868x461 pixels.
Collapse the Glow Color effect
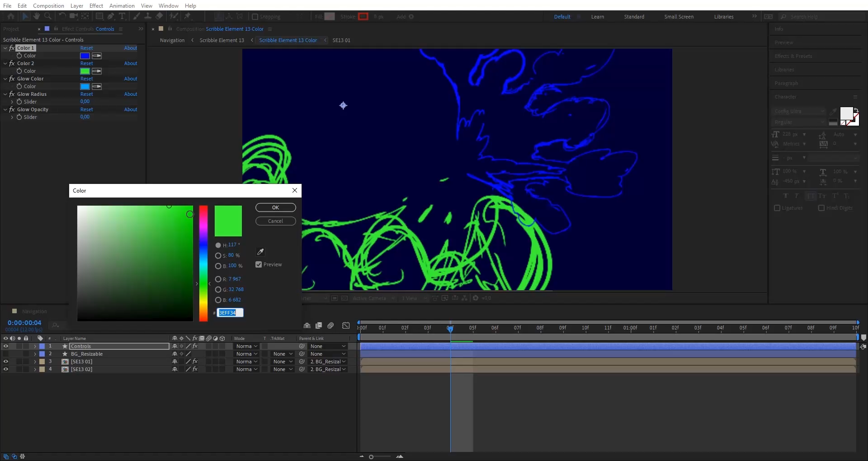(5, 79)
